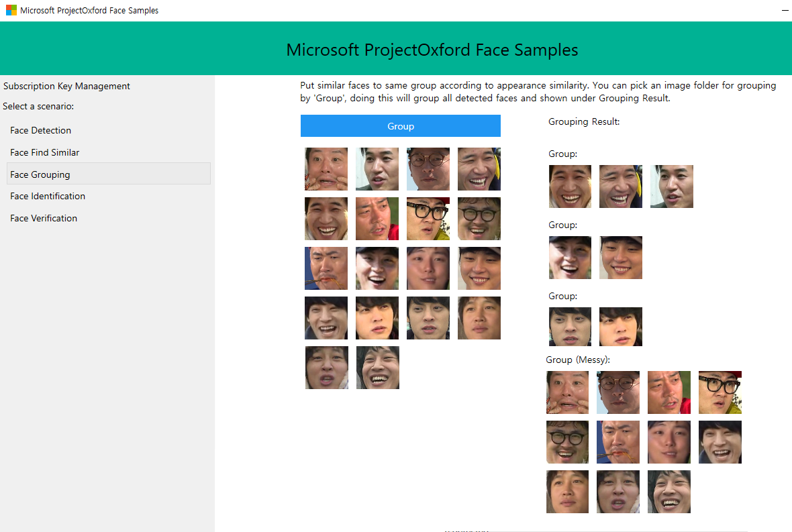
Task: Click glasses face in Messy group's middle row
Action: [x=568, y=442]
